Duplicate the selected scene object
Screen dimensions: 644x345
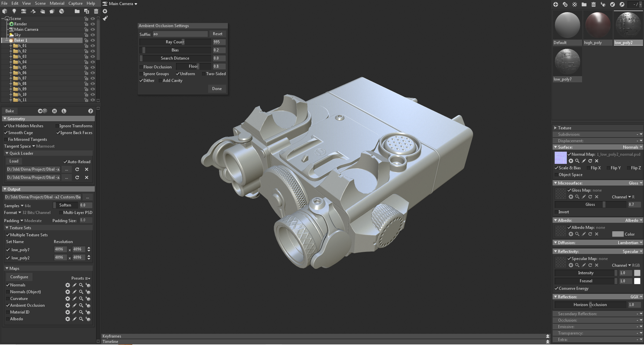click(x=87, y=11)
